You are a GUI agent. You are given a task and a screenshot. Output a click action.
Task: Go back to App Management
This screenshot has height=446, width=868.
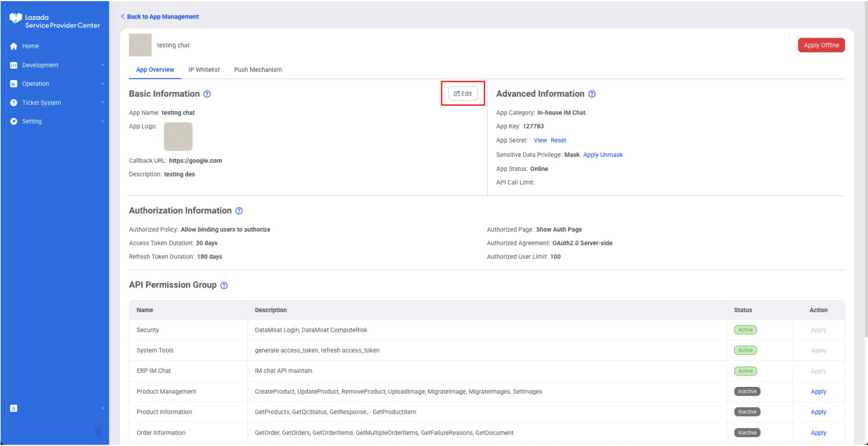pos(160,17)
